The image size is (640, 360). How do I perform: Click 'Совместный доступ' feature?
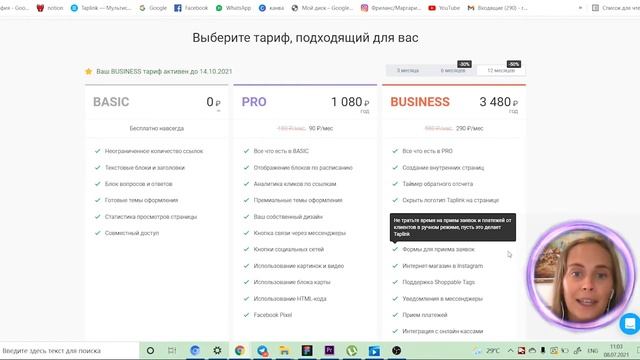point(132,233)
